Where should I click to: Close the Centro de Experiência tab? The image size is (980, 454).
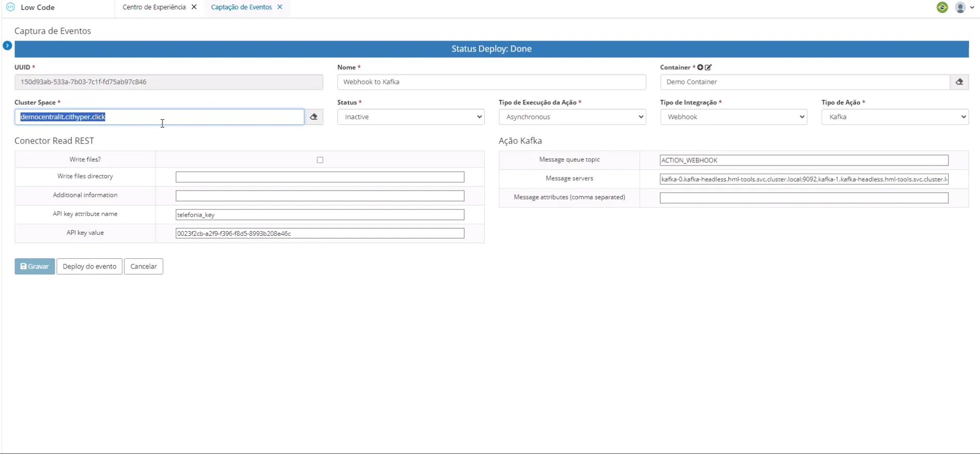tap(194, 7)
